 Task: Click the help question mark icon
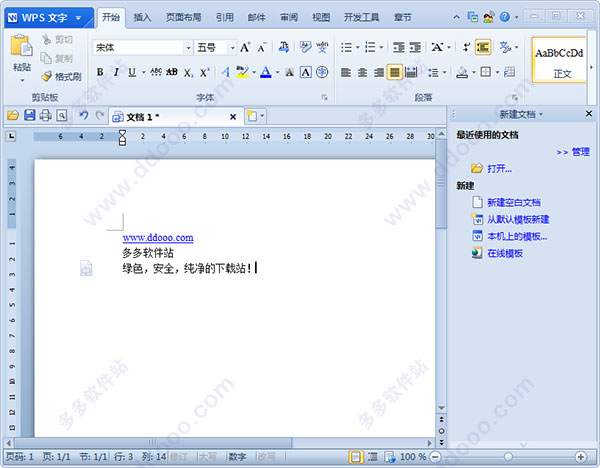pyautogui.click(x=505, y=17)
